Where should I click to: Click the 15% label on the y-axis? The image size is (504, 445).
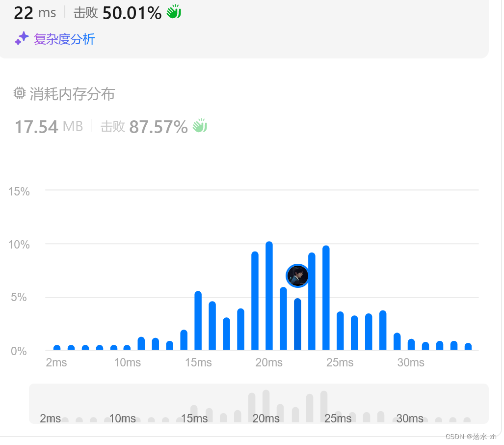coord(19,192)
